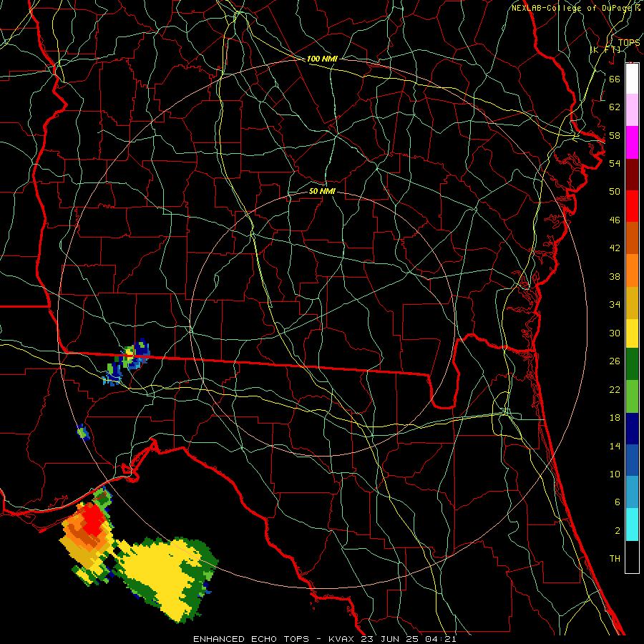Click the "6" legend label
Viewport: 644px width, 644px height.
coord(617,502)
